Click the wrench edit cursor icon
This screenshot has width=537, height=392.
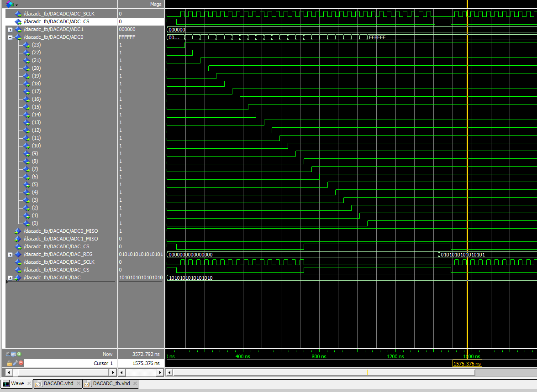click(15, 363)
